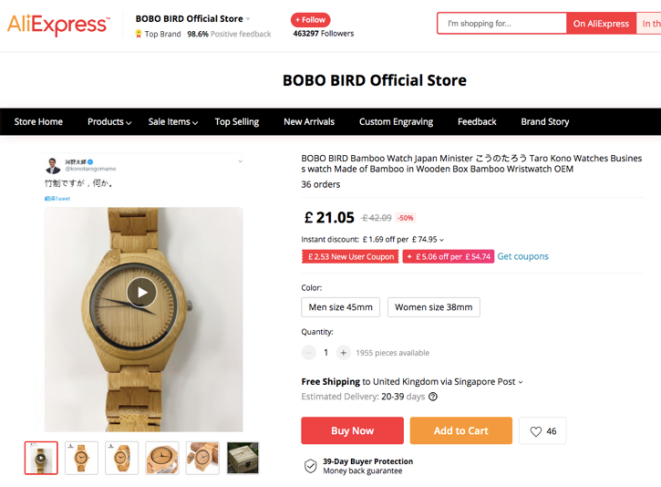The image size is (661, 487).
Task: Click the heart wishlist icon
Action: (x=536, y=431)
